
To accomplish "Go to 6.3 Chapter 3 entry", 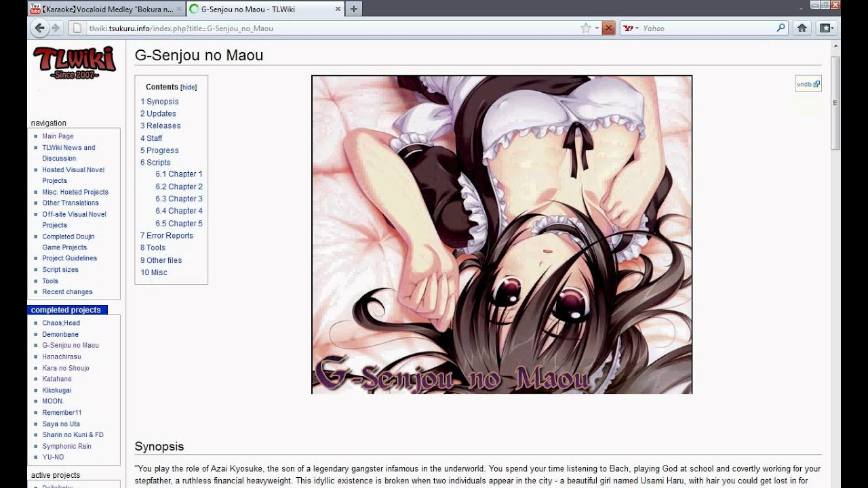I will (179, 199).
